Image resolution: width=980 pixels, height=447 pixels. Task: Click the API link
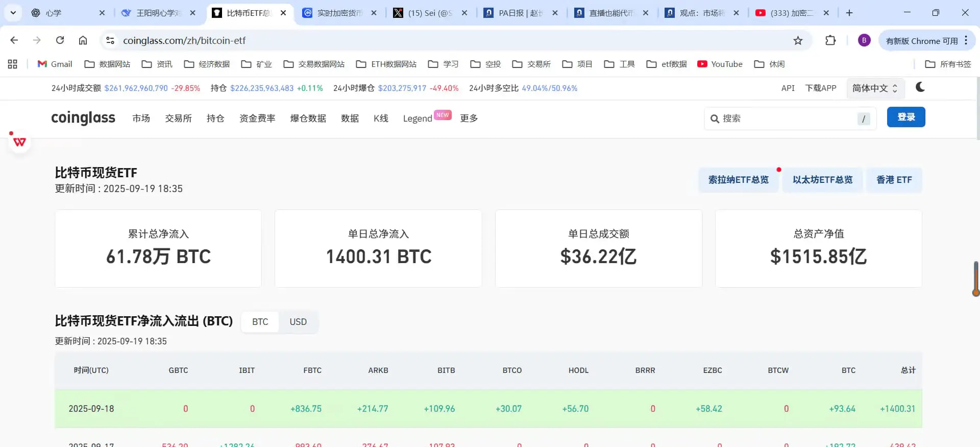click(788, 88)
